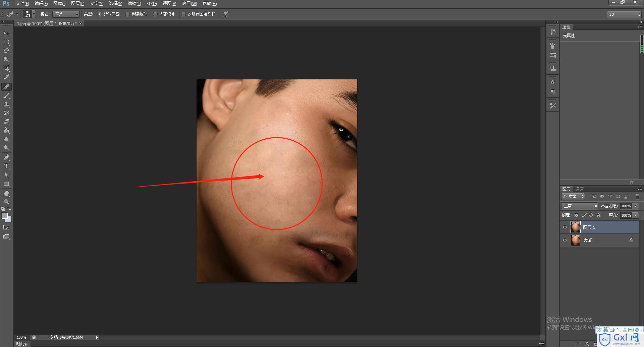644x347 pixels.
Task: Select the Path Selection tool
Action: pyautogui.click(x=6, y=175)
